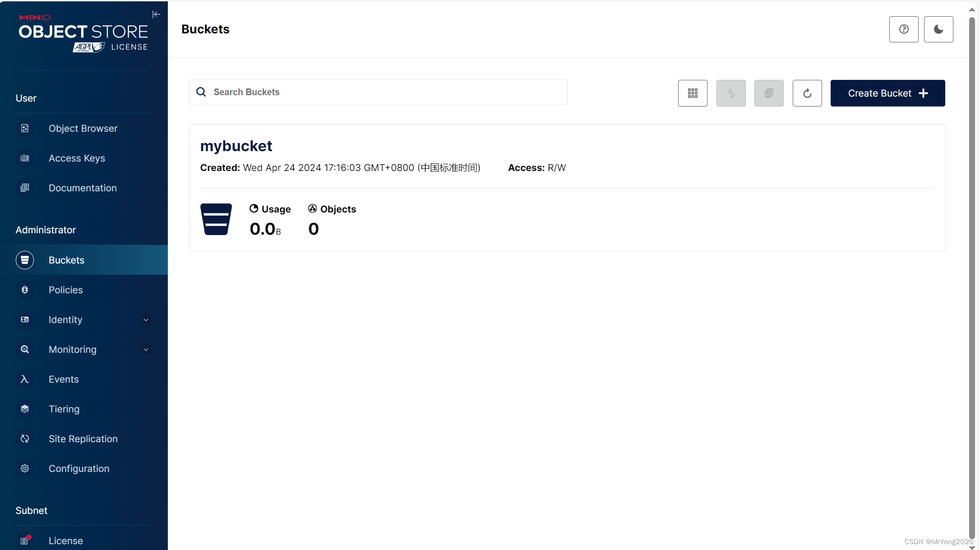The width and height of the screenshot is (980, 550).
Task: Expand the Identity submenu chevron
Action: [x=146, y=320]
